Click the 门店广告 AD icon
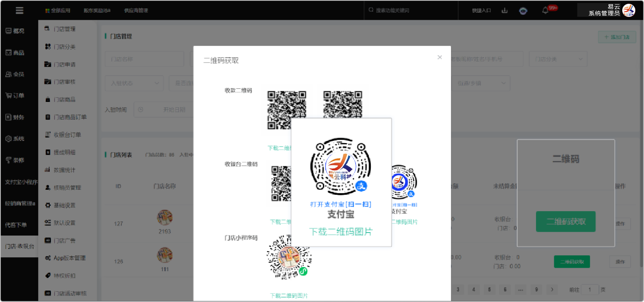644x302 pixels. 48,241
